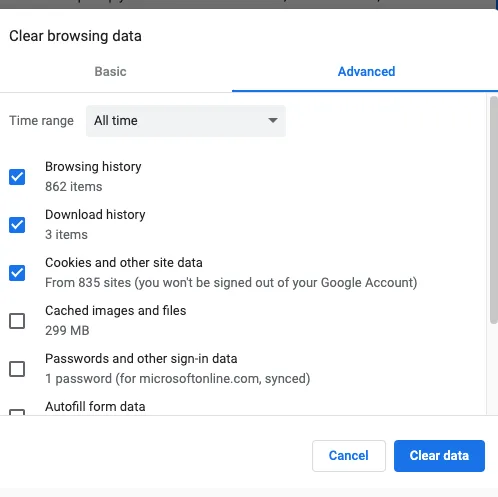Click the Cached images and files label
Viewport: 498px width, 497px height.
pyautogui.click(x=116, y=311)
